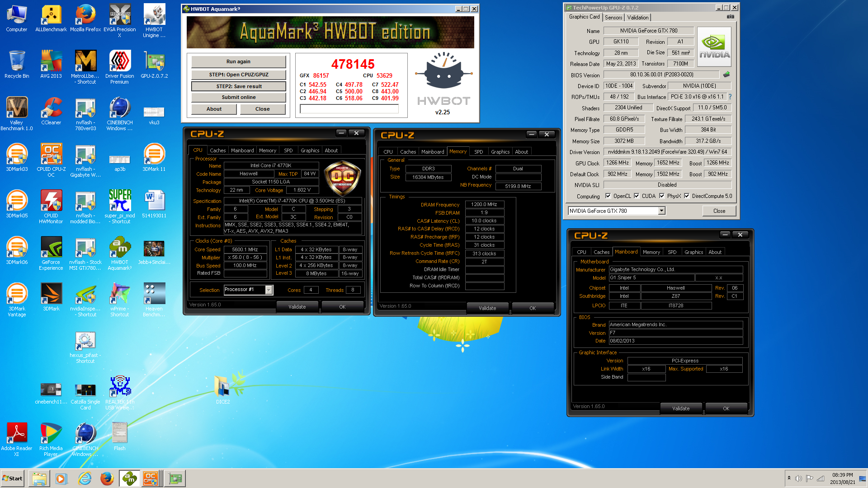
Task: Open GPU-Z.0.7.2 desktop icon
Action: (x=154, y=64)
